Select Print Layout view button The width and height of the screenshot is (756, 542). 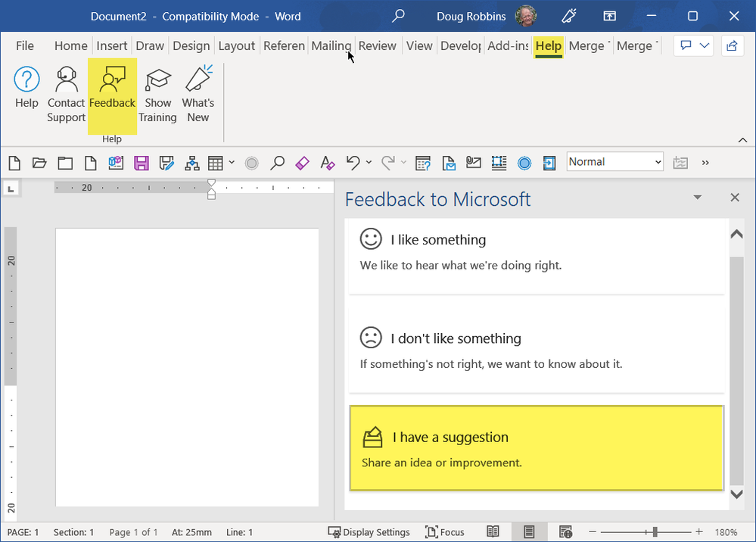(x=529, y=532)
